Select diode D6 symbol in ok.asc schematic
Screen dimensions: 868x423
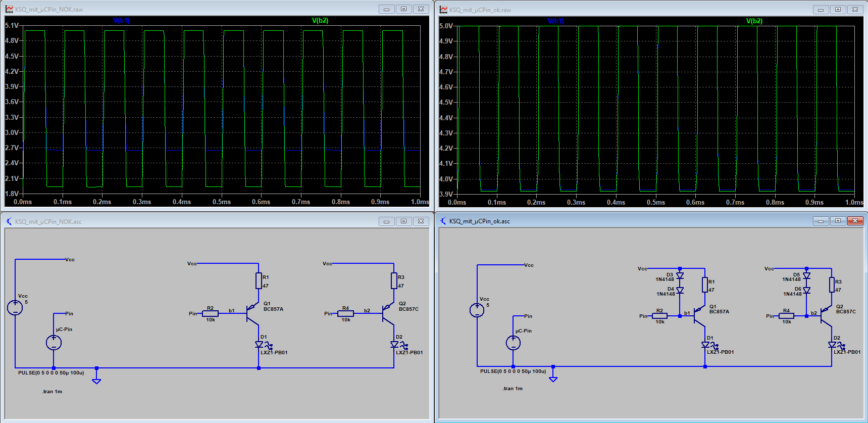pos(806,291)
